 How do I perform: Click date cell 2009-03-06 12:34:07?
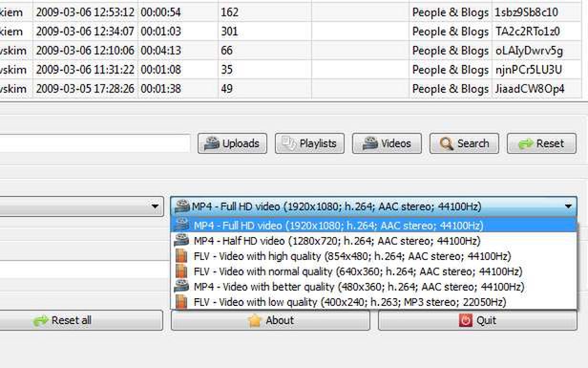tap(86, 32)
